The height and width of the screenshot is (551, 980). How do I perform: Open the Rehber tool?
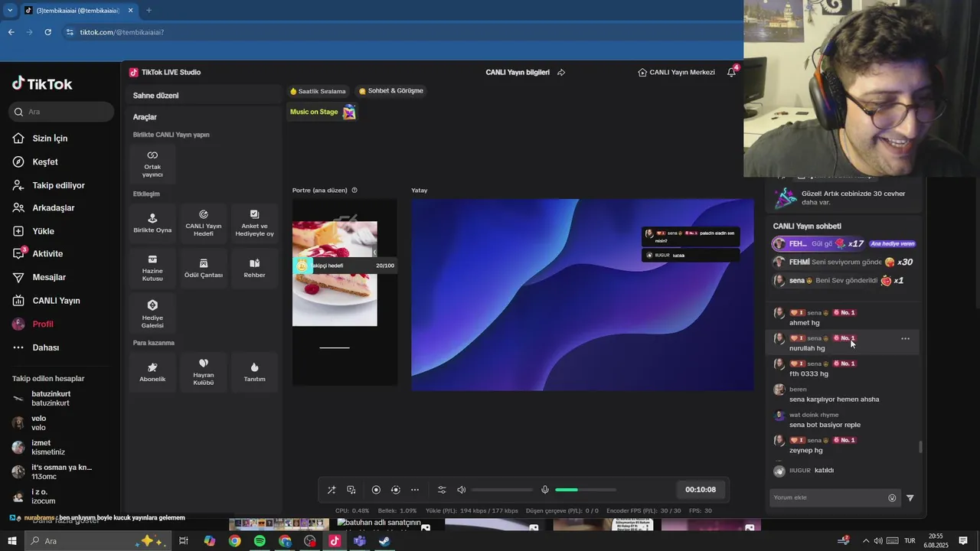[254, 268]
